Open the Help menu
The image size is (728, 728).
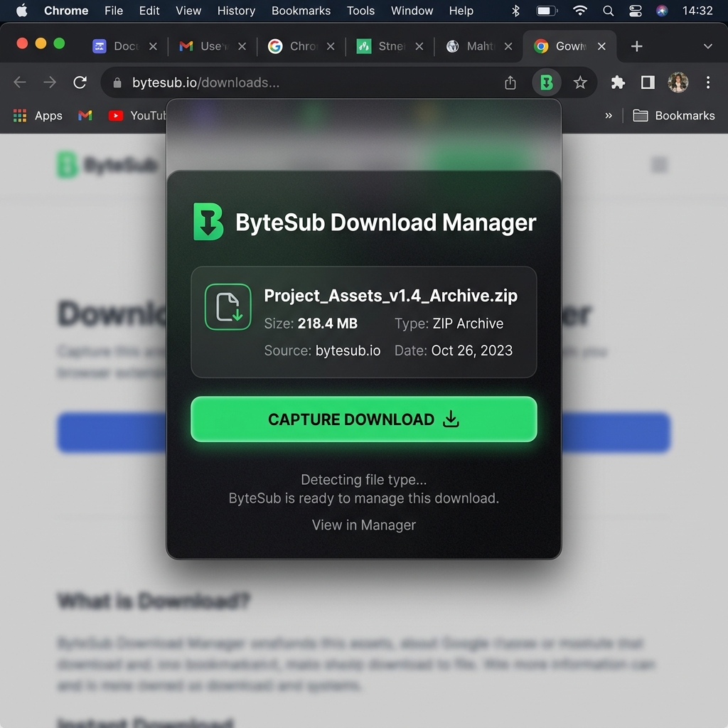click(x=461, y=11)
